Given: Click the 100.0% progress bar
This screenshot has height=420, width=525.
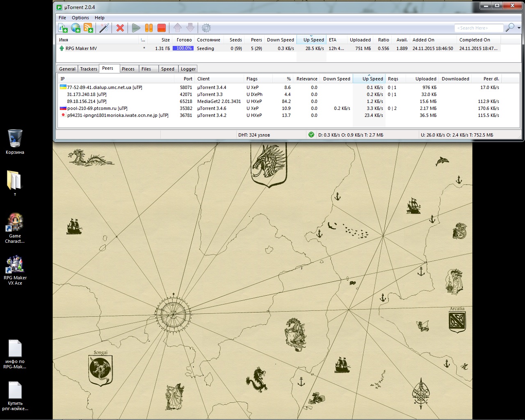Looking at the screenshot, I should pyautogui.click(x=183, y=48).
